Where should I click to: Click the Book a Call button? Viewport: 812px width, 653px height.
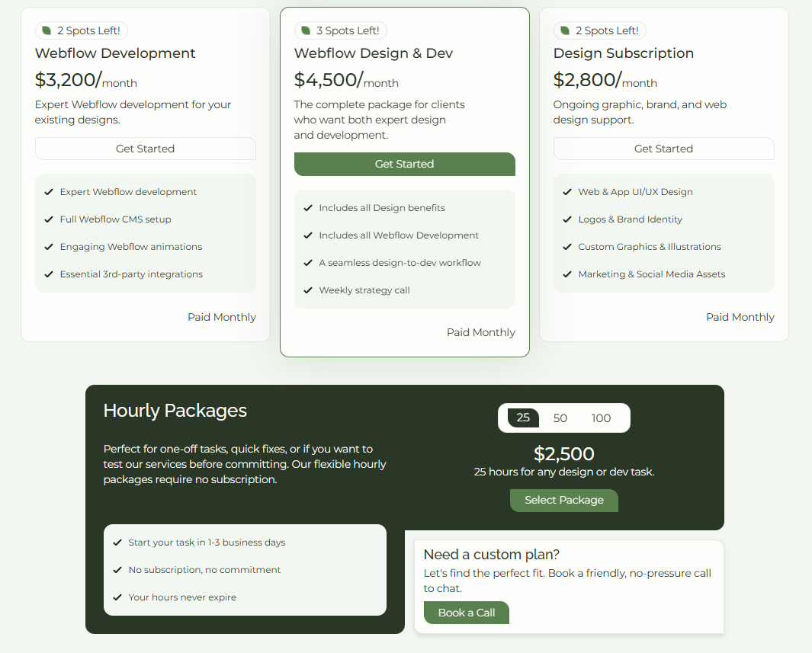[467, 613]
